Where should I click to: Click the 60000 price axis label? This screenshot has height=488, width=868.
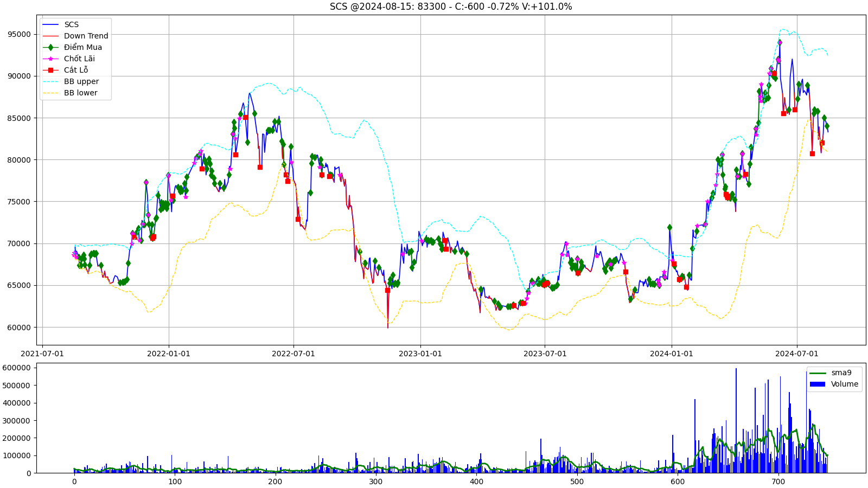[x=20, y=327]
